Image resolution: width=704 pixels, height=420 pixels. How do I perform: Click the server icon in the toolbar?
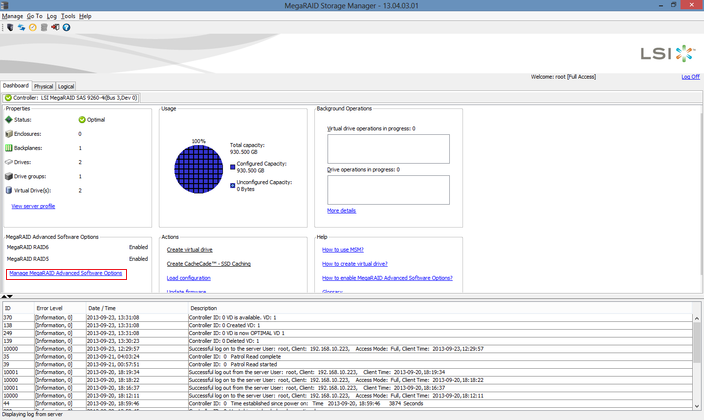coord(8,27)
